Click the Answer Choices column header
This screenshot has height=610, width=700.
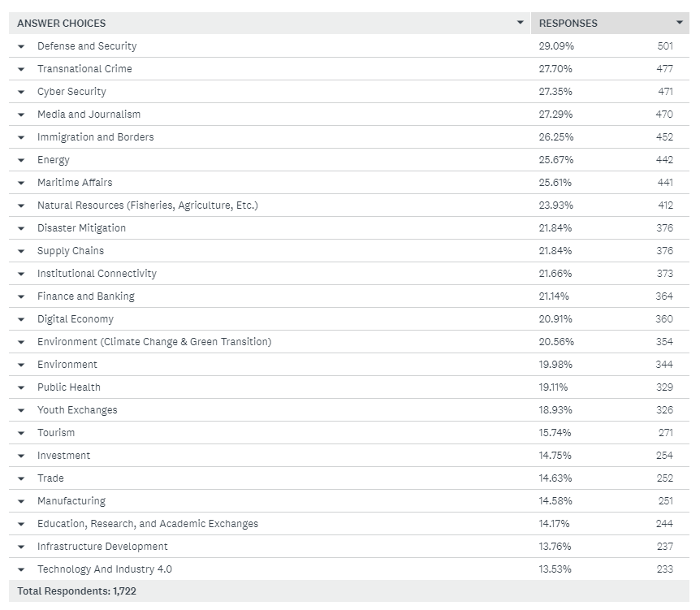[62, 24]
